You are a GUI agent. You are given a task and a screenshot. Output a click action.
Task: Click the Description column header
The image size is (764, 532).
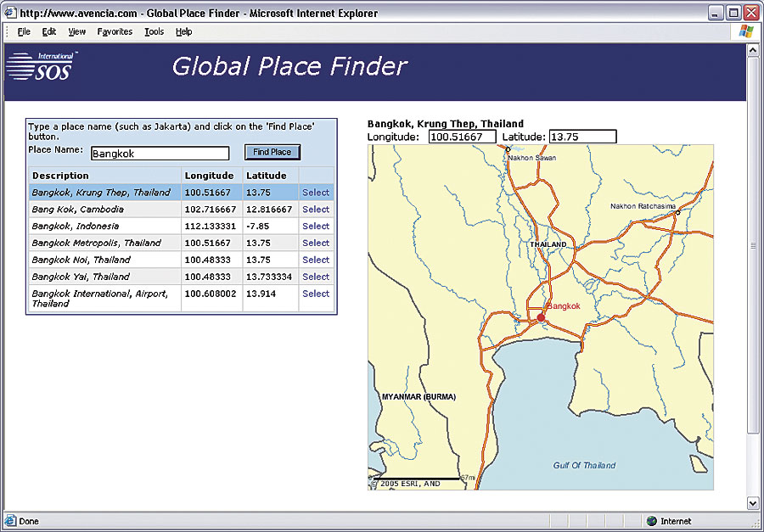click(60, 176)
